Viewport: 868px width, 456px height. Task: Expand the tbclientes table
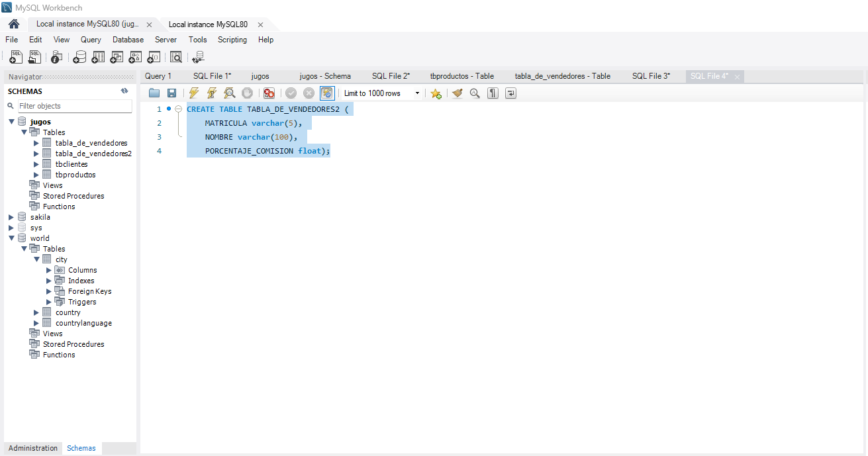[37, 164]
